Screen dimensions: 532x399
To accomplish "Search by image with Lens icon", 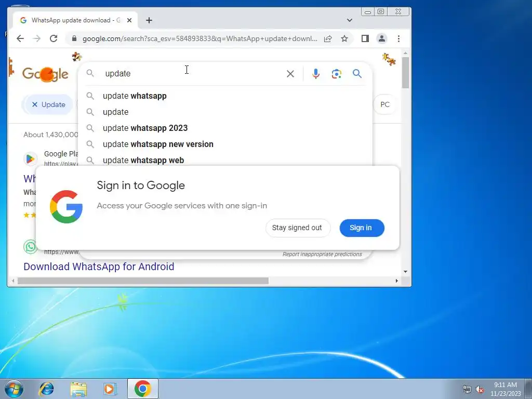I will 336,74.
